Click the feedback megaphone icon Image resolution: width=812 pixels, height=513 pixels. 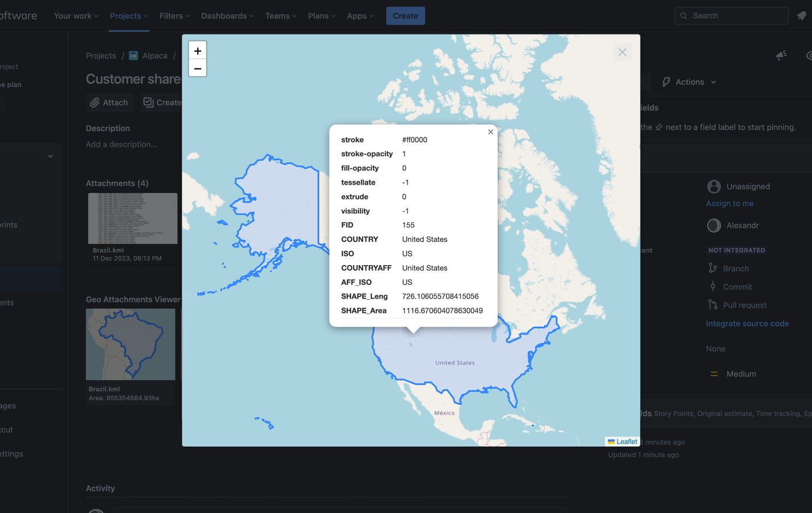pyautogui.click(x=781, y=55)
